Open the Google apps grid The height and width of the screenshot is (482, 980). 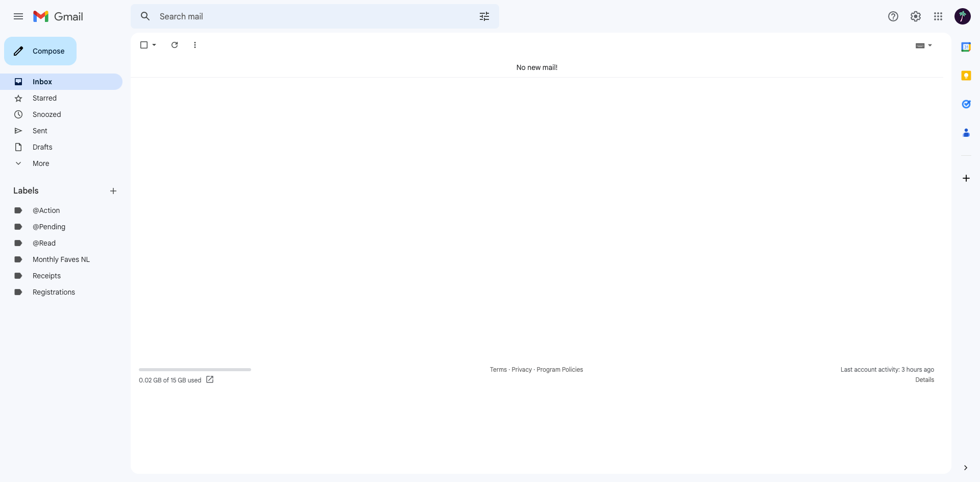tap(938, 16)
